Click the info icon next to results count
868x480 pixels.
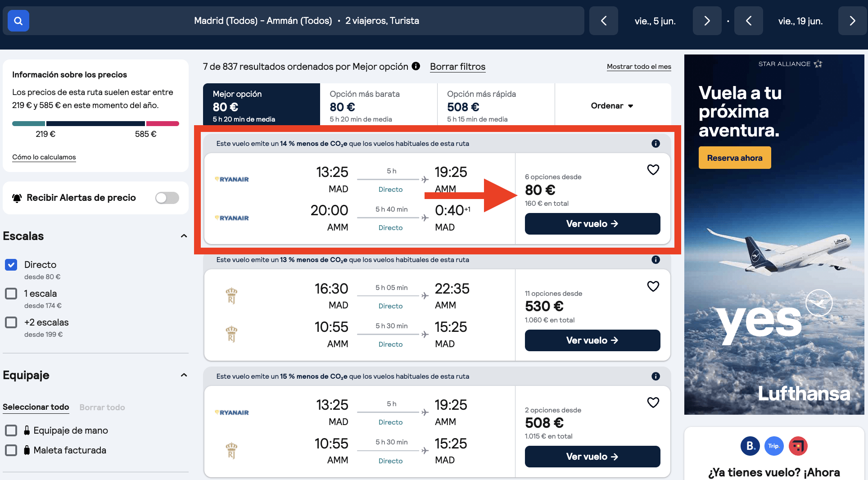point(415,66)
